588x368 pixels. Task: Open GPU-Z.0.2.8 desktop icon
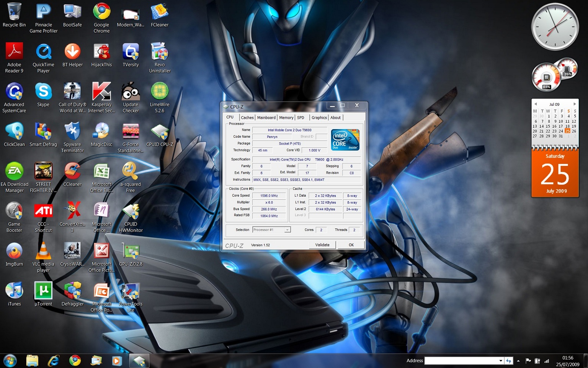tap(131, 255)
